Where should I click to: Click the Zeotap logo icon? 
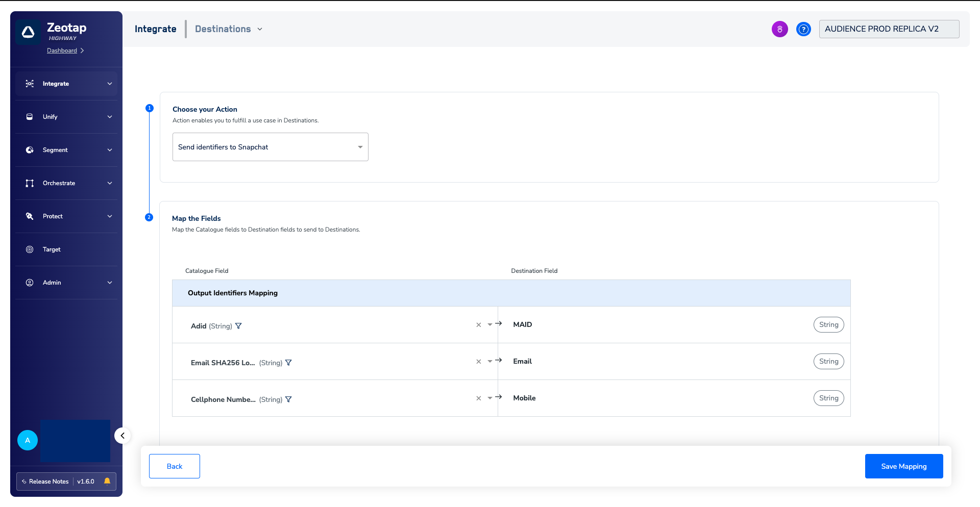click(28, 32)
